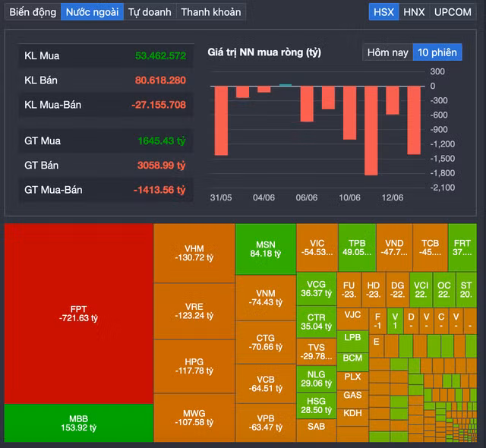Open the Tự doanh tab
The image size is (486, 448).
coord(150,12)
